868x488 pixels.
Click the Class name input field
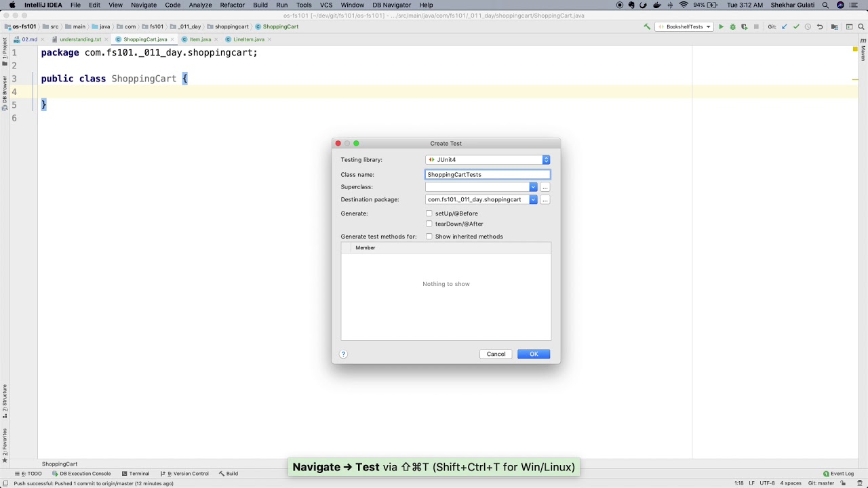click(x=488, y=175)
